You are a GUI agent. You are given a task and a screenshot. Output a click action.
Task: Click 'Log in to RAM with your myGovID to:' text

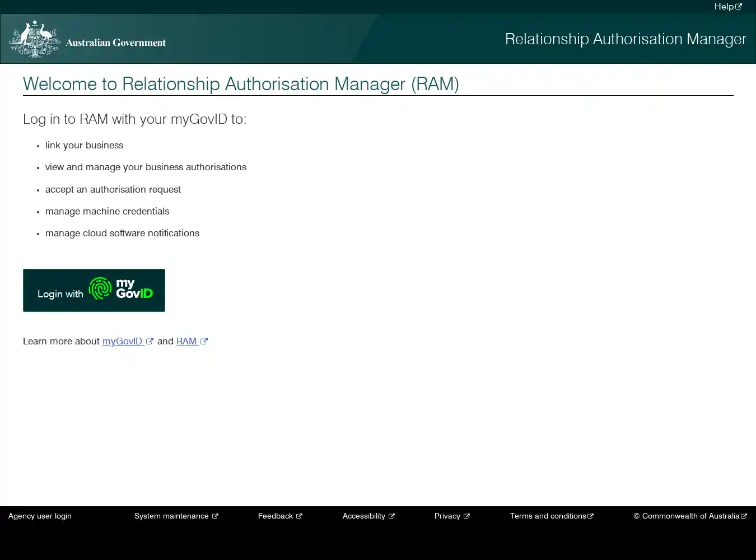point(134,120)
